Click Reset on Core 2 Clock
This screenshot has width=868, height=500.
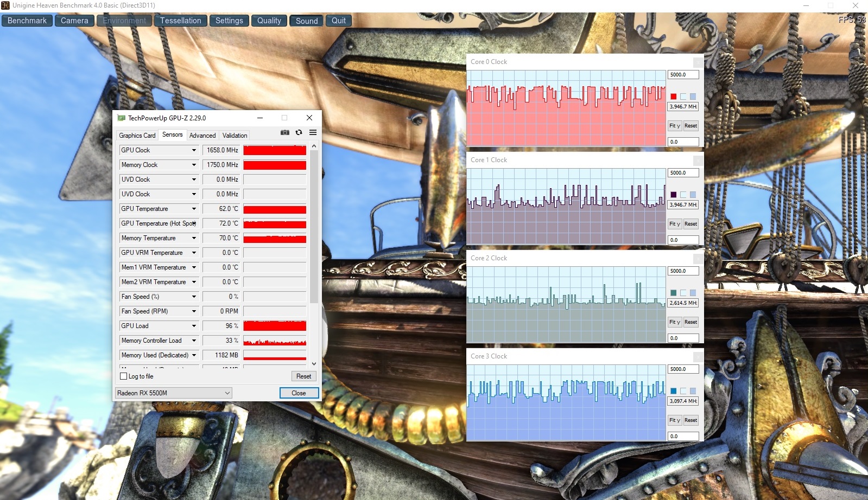point(690,322)
